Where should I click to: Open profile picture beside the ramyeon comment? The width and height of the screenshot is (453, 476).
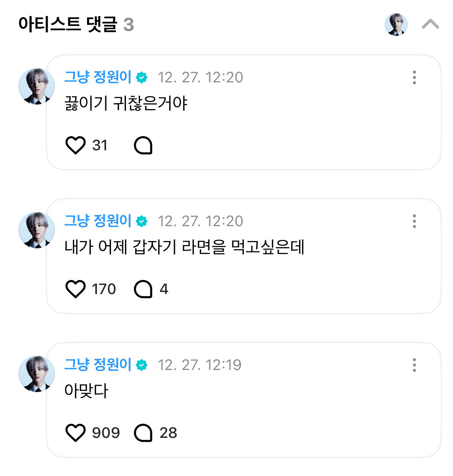37,230
